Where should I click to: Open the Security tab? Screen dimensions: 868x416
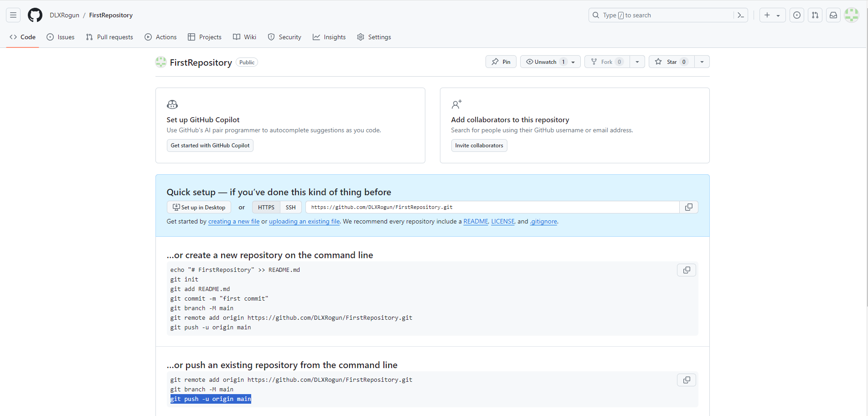click(284, 37)
